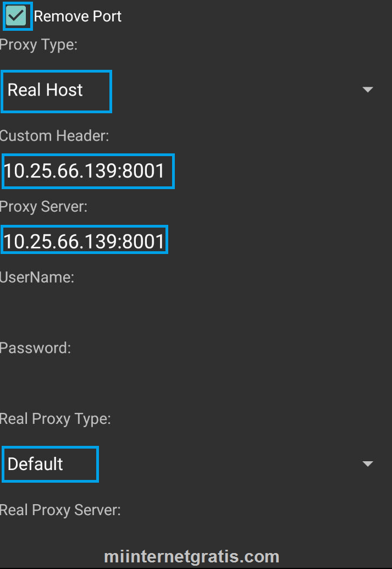This screenshot has width=392, height=569.
Task: Click the Custom Header label
Action: (x=54, y=136)
